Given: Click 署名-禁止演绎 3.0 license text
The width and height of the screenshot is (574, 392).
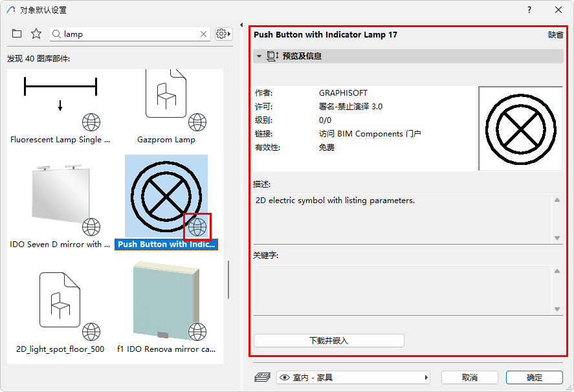Looking at the screenshot, I should [x=351, y=107].
